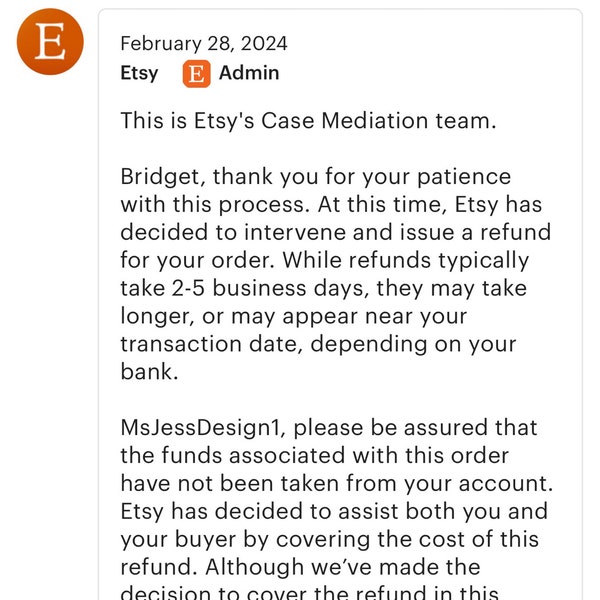600x600 pixels.
Task: Click the "This is Etsy's Case Mediation team." line
Action: click(308, 121)
